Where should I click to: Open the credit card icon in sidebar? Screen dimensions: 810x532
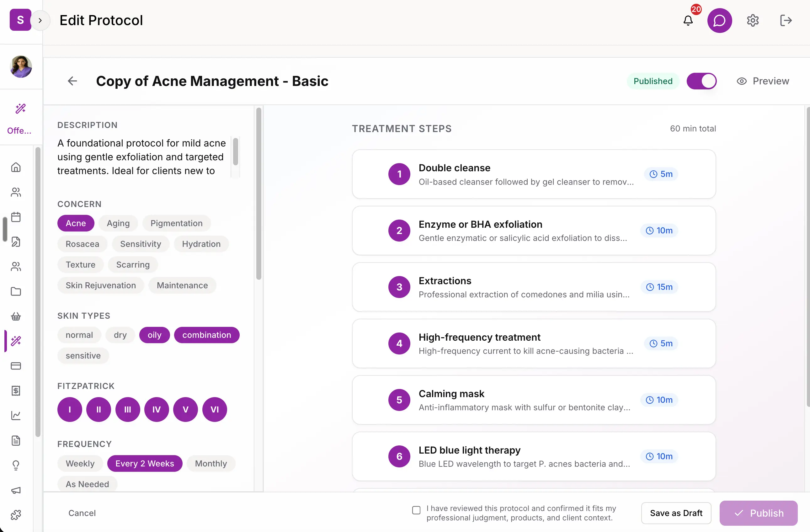(16, 365)
